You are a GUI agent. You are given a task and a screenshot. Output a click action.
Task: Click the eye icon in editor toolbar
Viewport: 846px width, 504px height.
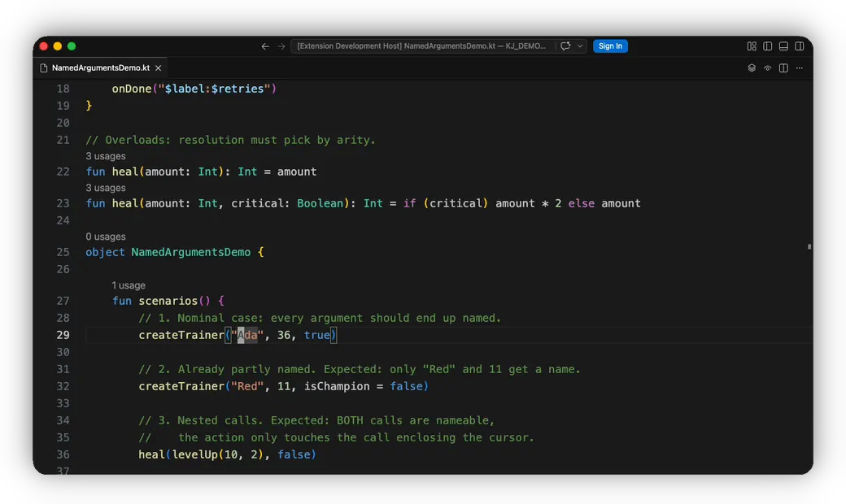[x=767, y=68]
